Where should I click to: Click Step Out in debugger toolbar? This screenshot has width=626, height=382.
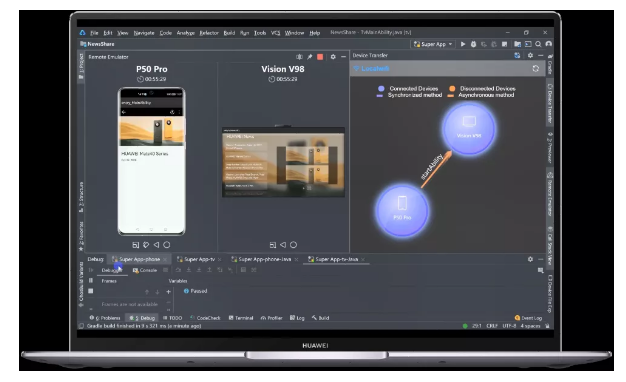(209, 270)
